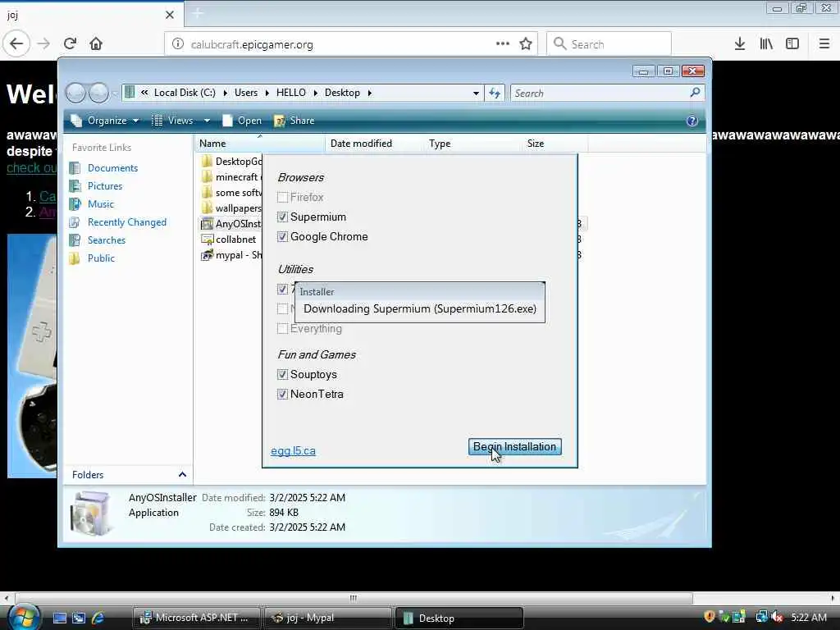This screenshot has width=840, height=630.
Task: Bookmark this page with the star icon
Action: (x=526, y=44)
